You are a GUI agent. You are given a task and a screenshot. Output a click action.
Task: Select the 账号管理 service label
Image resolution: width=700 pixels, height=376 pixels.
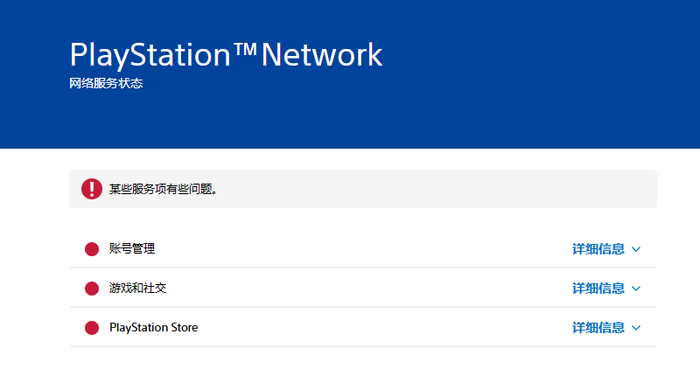tap(132, 249)
